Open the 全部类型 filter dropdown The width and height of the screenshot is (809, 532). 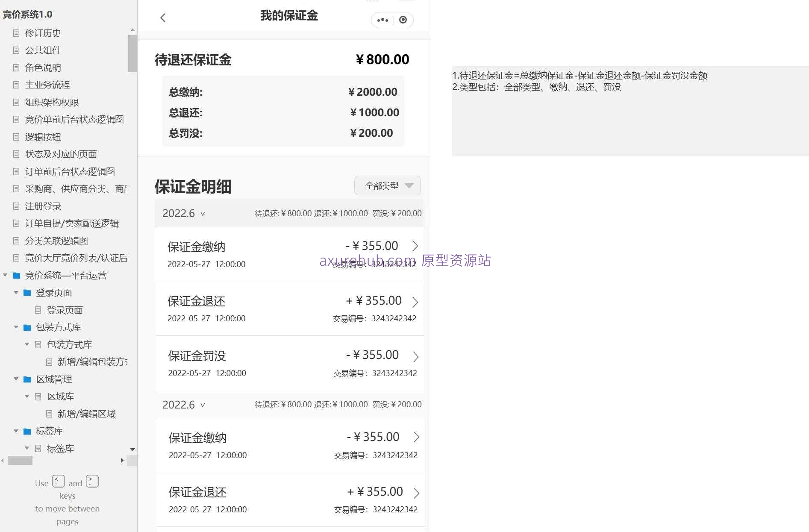tap(388, 186)
